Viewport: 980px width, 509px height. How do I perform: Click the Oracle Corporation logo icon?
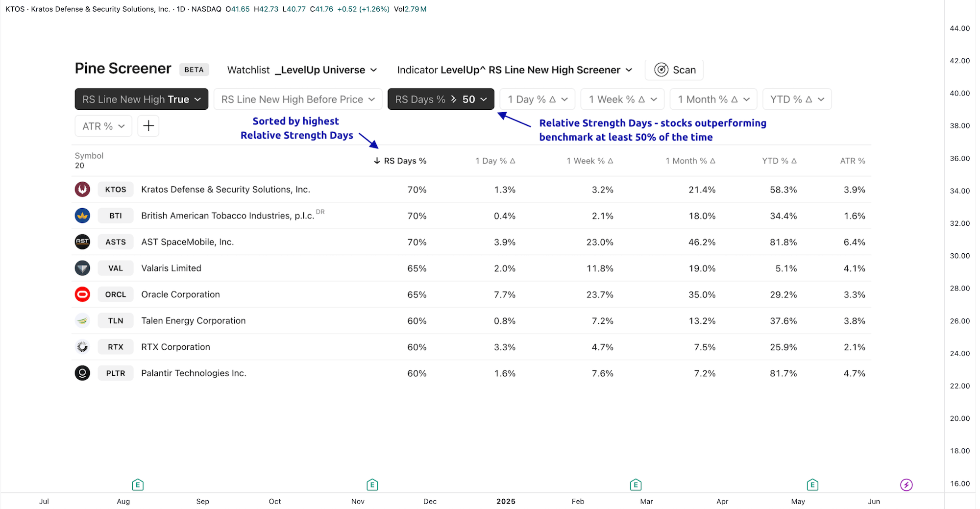pos(82,294)
